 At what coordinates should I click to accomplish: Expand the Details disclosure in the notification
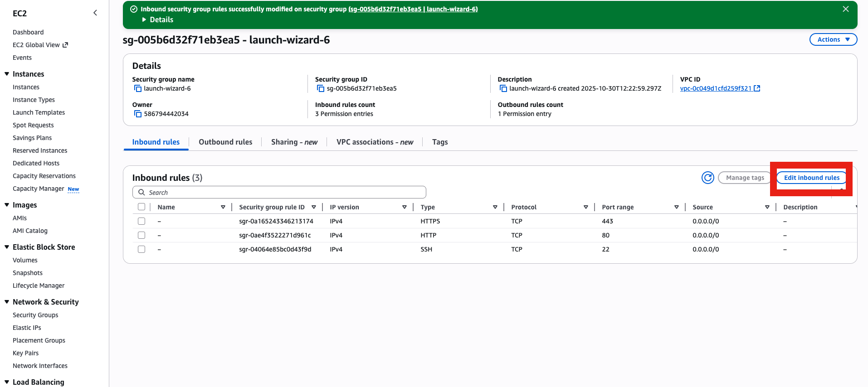tap(157, 19)
